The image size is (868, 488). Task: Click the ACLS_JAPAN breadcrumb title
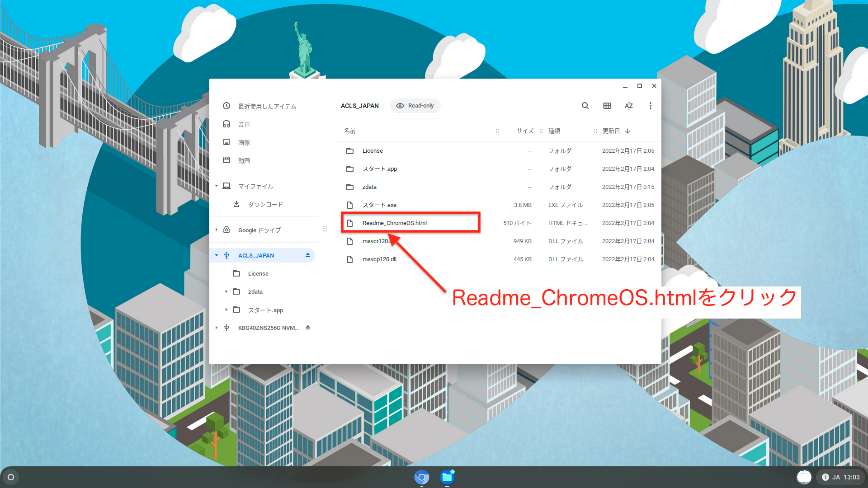[x=360, y=106]
